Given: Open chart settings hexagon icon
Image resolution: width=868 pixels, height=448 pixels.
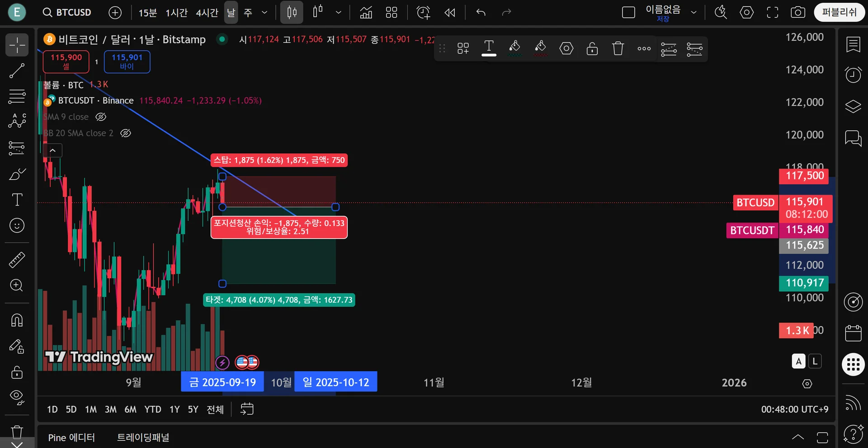Looking at the screenshot, I should [x=746, y=13].
